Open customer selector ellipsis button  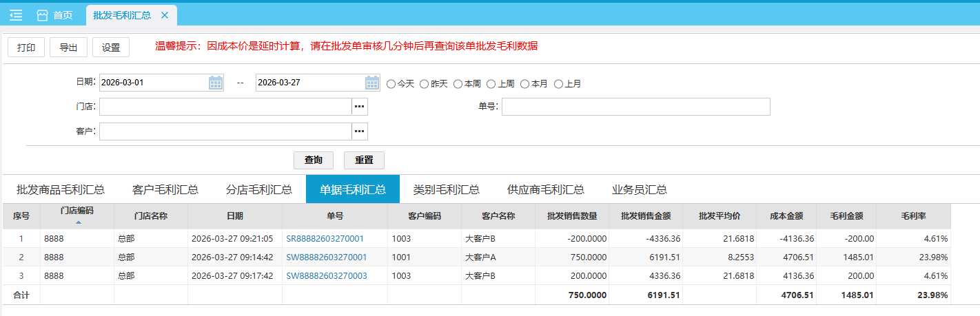click(x=360, y=131)
